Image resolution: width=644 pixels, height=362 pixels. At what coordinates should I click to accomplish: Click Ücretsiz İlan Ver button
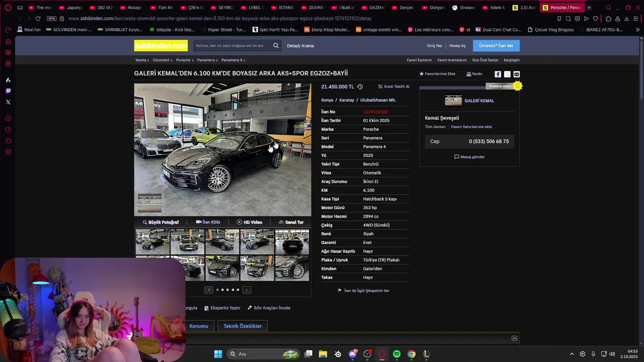point(496,46)
